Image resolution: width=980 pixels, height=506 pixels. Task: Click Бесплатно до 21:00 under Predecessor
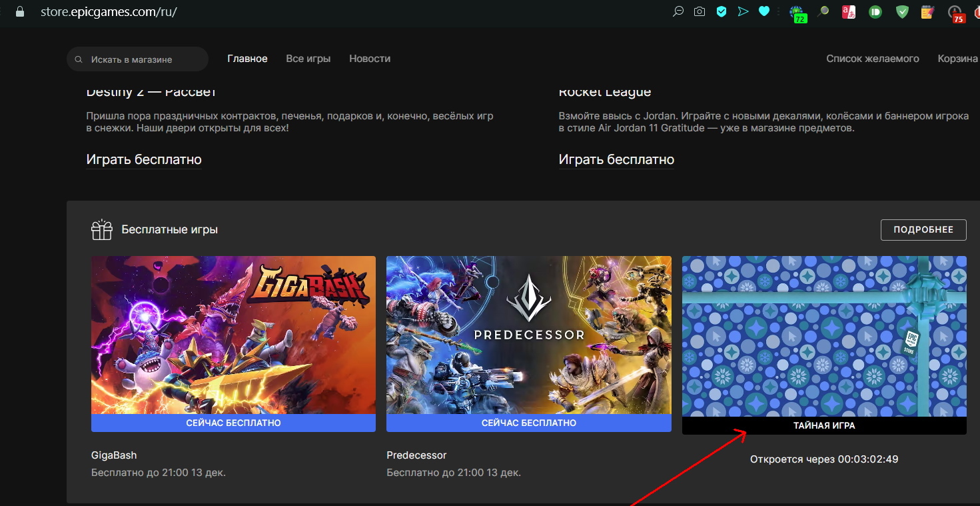454,473
